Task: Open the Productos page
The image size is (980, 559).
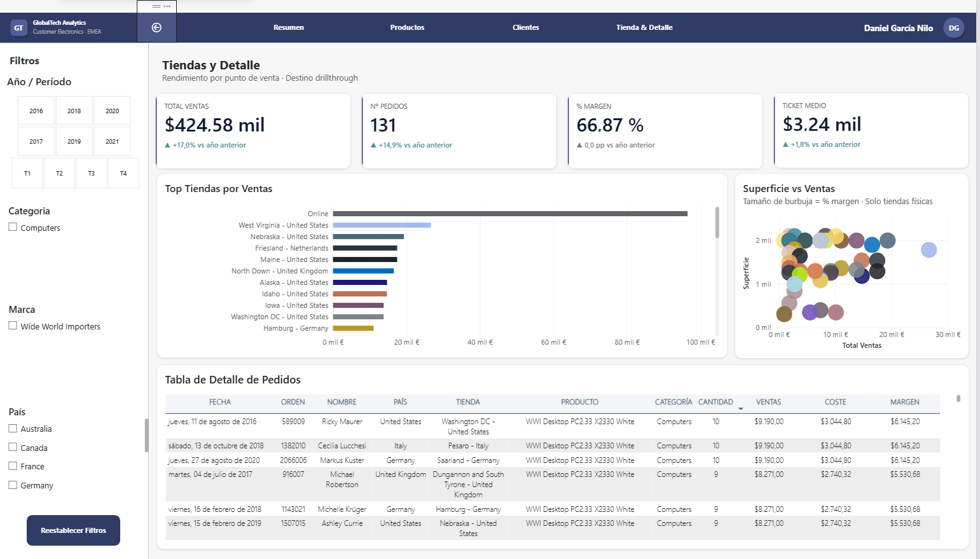Action: (x=407, y=27)
